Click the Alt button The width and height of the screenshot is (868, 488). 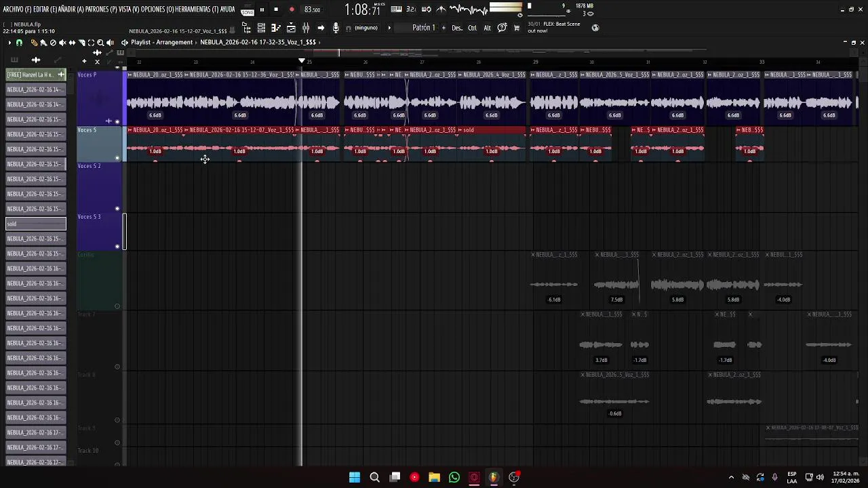pyautogui.click(x=487, y=28)
